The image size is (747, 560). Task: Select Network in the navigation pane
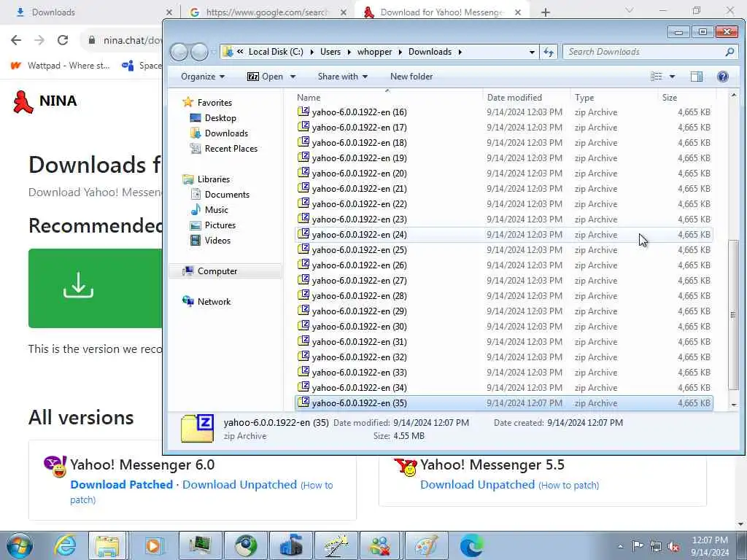tap(214, 302)
